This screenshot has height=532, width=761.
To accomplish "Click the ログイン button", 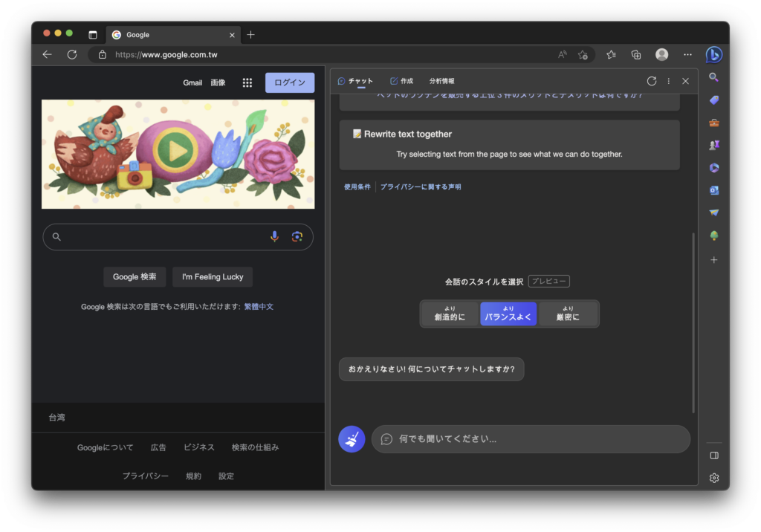I will pos(290,82).
